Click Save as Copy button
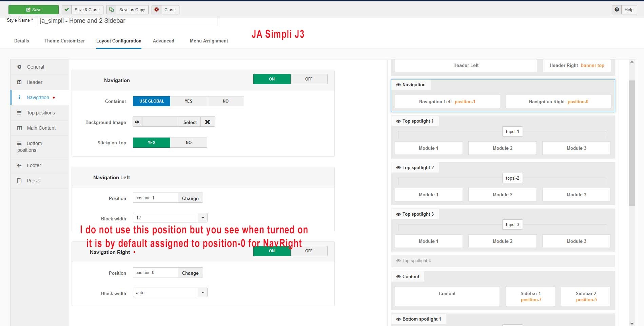Image resolution: width=644 pixels, height=326 pixels. click(x=128, y=10)
